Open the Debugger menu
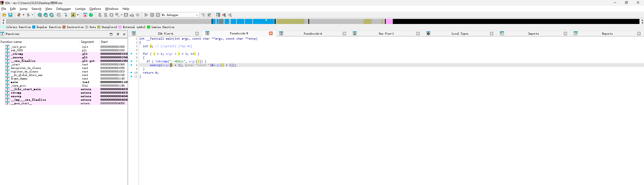The width and height of the screenshot is (644, 185). [x=63, y=9]
